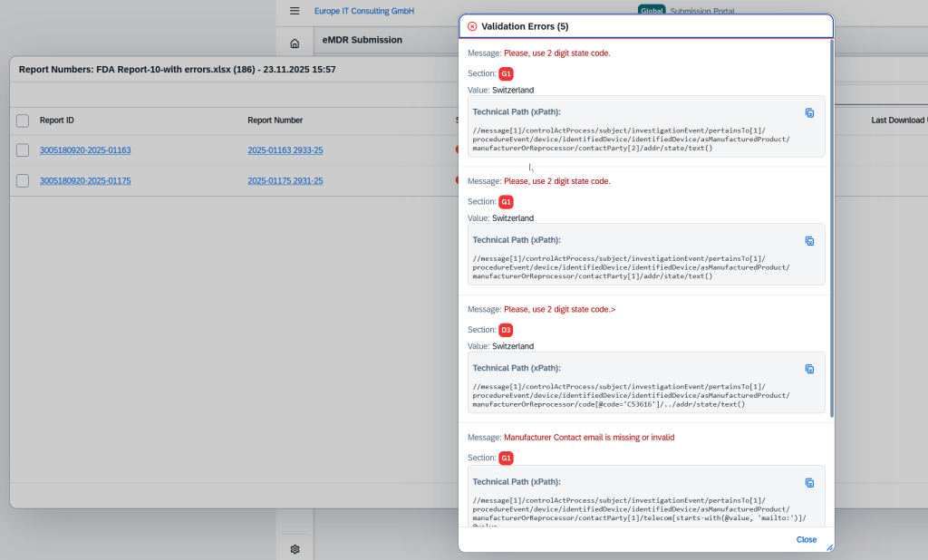Open Report ID link 3005180920-2025-01163
Screen dimensions: 928x560
85,150
